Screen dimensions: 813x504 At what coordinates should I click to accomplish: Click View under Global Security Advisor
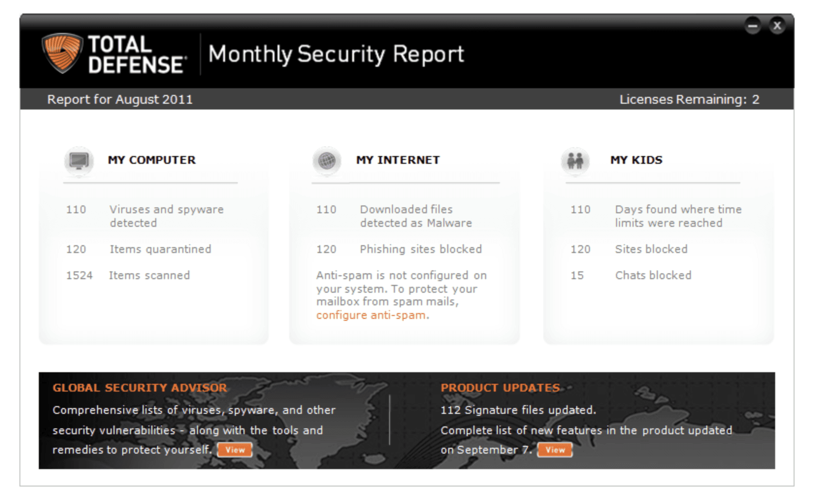235,450
